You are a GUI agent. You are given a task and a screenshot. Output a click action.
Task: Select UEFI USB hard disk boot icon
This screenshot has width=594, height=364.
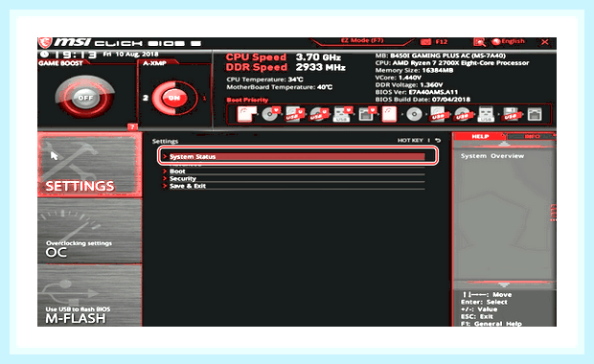pyautogui.click(x=295, y=114)
